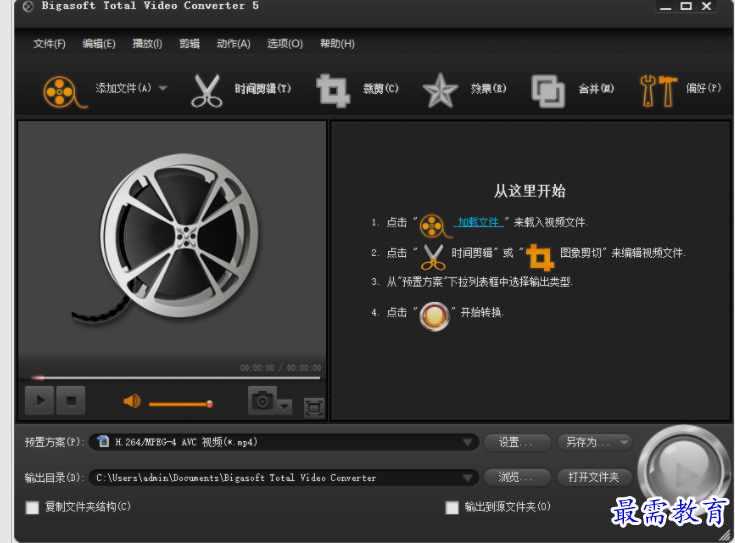The image size is (735, 543).
Task: Click the 设置... button
Action: pos(517,442)
